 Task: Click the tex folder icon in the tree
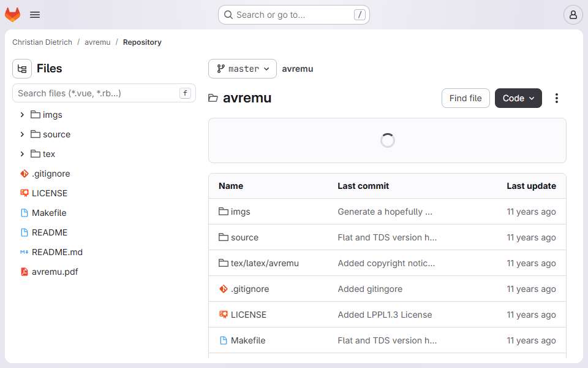(x=36, y=154)
